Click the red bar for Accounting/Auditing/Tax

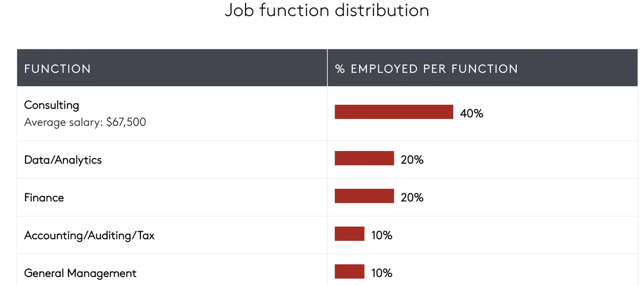coord(350,234)
